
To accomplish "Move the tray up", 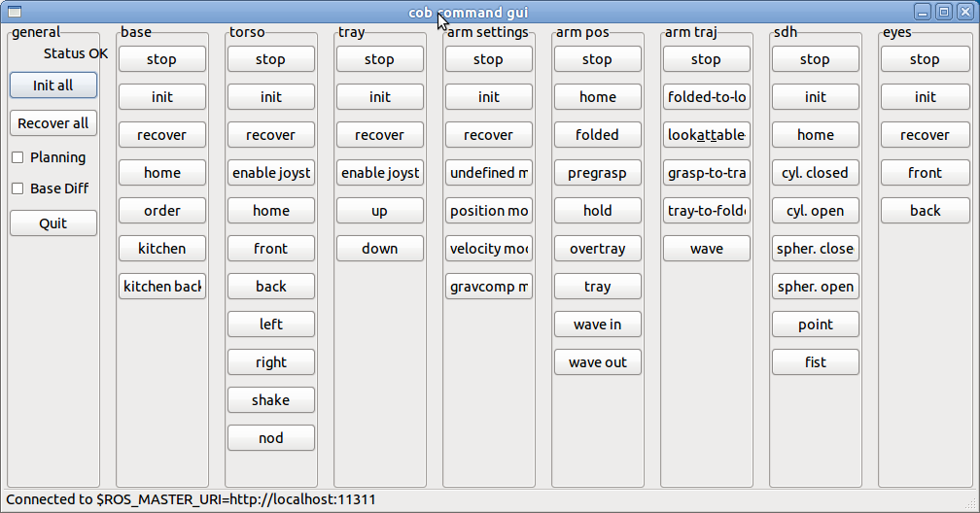I will point(380,211).
